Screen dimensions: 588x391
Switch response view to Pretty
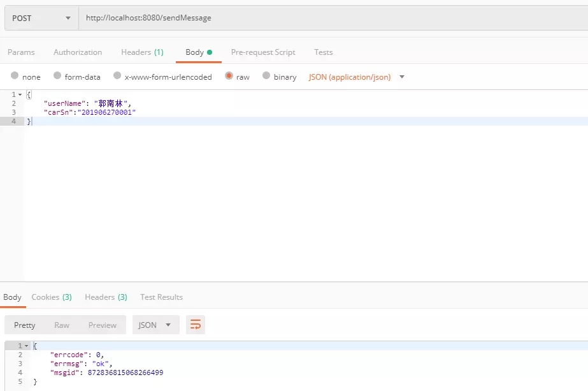pos(24,325)
